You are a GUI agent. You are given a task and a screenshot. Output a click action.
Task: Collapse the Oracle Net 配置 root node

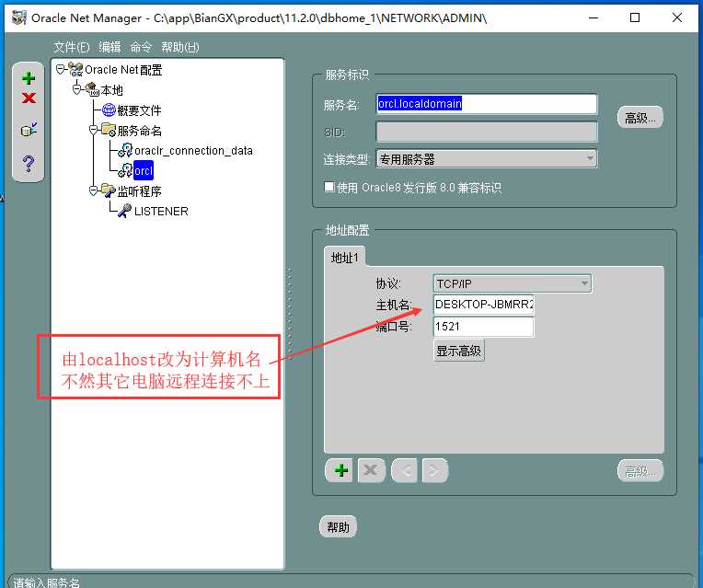click(x=61, y=69)
